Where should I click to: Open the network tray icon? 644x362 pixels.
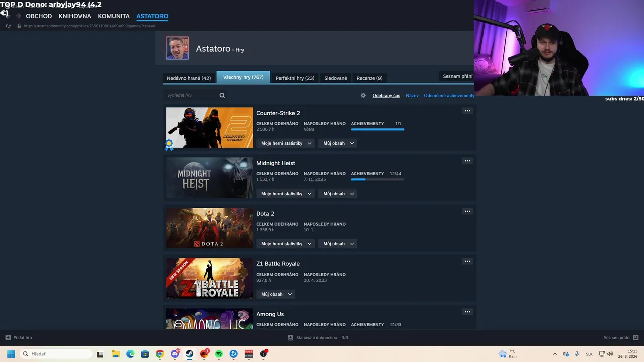point(602,354)
